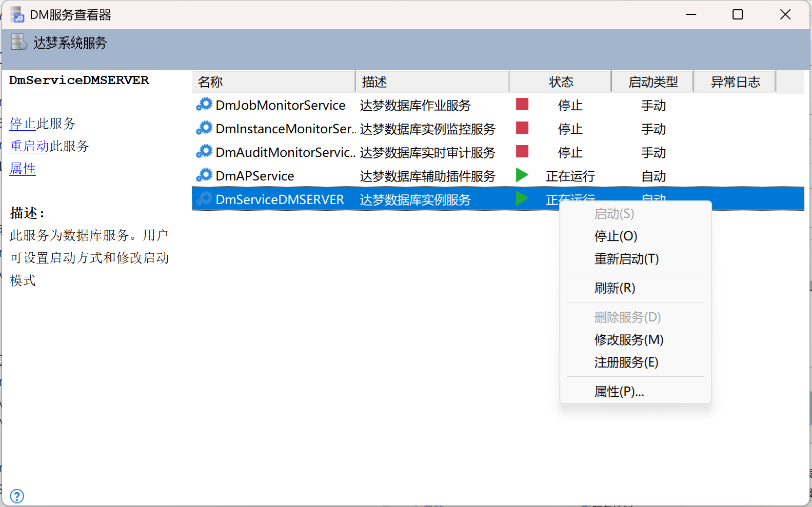Close the DM服务查看器 window
This screenshot has width=812, height=507.
pyautogui.click(x=785, y=14)
